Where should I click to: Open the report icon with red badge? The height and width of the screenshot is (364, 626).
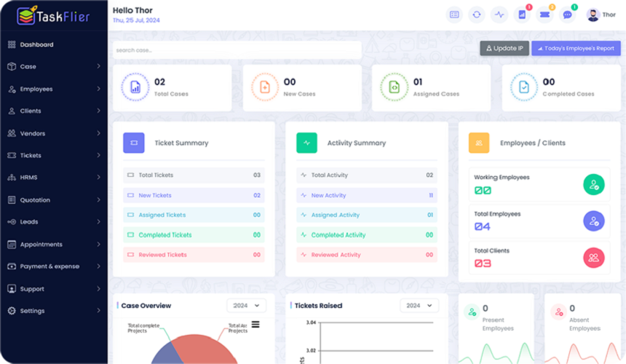[522, 15]
